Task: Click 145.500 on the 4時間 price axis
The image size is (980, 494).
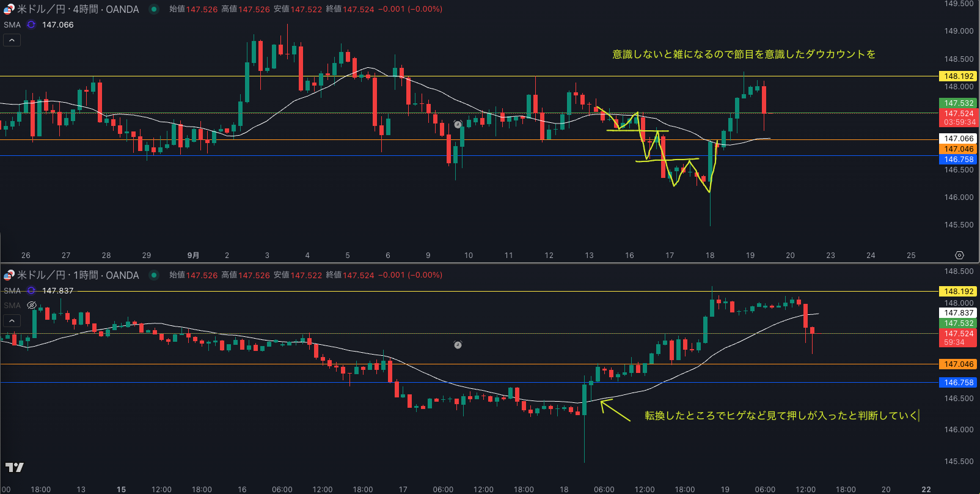Action: point(959,224)
